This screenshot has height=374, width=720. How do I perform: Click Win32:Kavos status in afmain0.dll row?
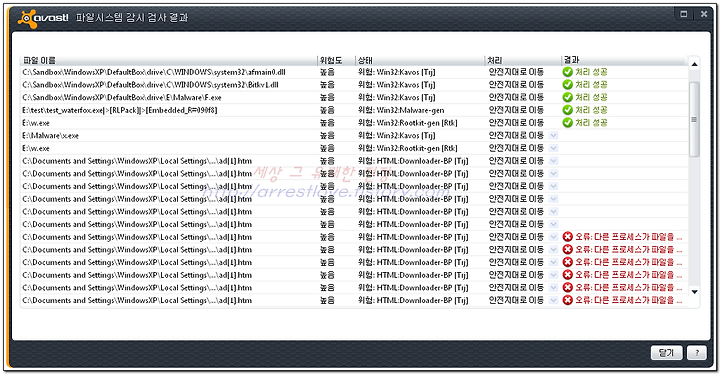[x=397, y=72]
